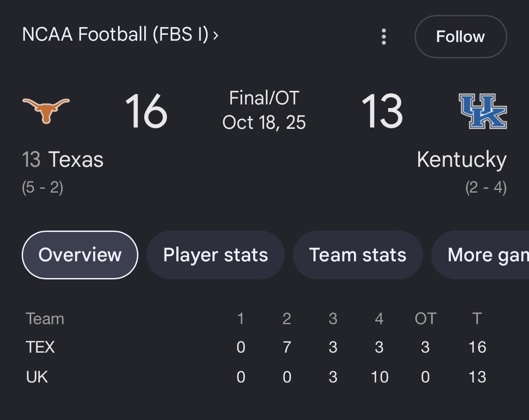Click Texas final score 16
Screen dimensions: 529x420
tap(146, 111)
